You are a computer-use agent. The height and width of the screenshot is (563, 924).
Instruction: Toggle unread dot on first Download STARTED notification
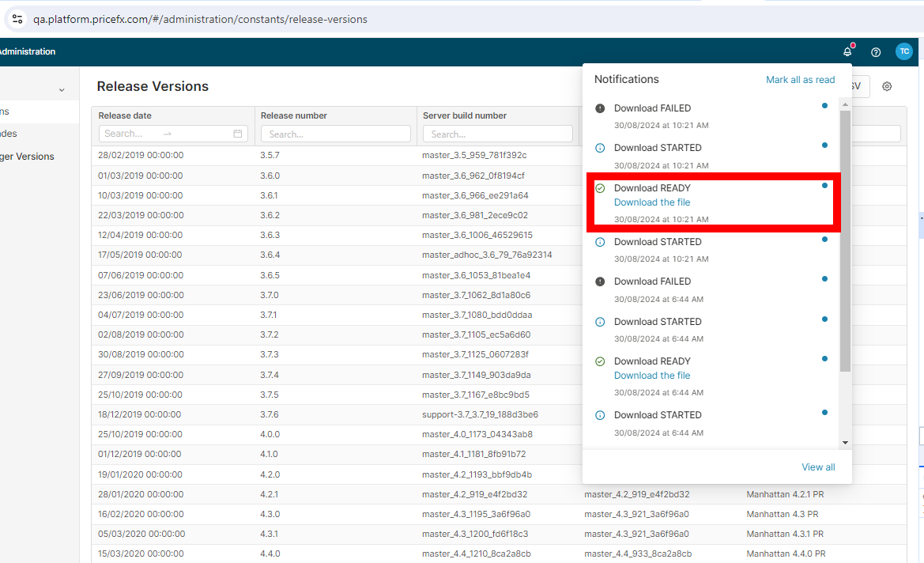pyautogui.click(x=824, y=145)
